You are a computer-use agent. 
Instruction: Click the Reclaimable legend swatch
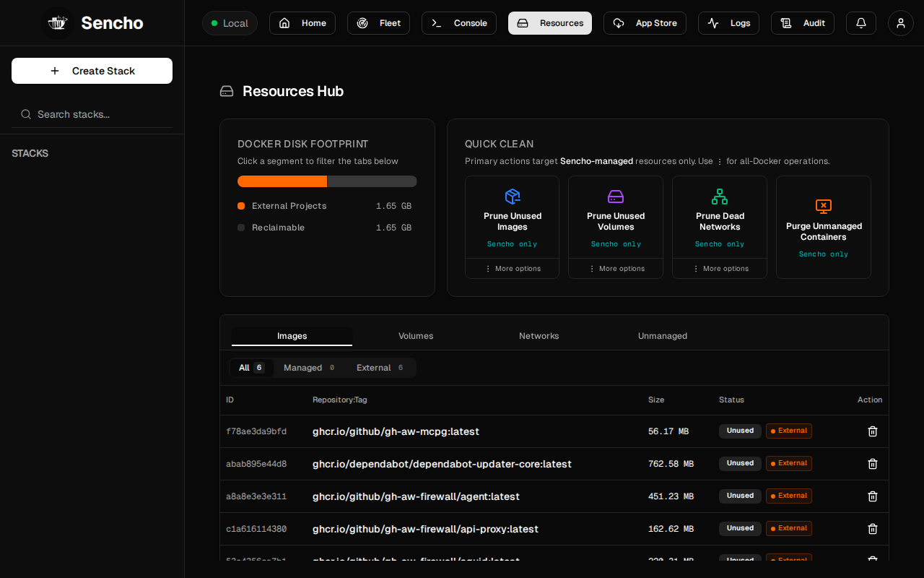tap(241, 228)
